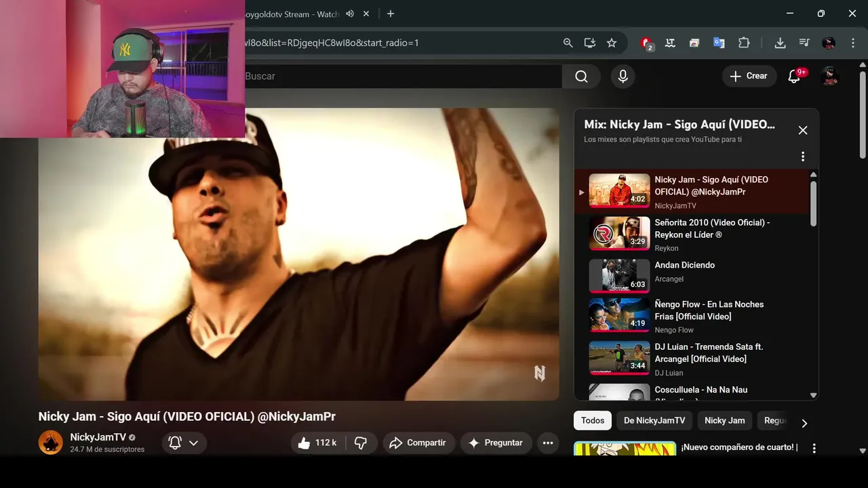Viewport: 868px width, 488px height.
Task: Open options for roommate video suggestion
Action: tap(814, 448)
